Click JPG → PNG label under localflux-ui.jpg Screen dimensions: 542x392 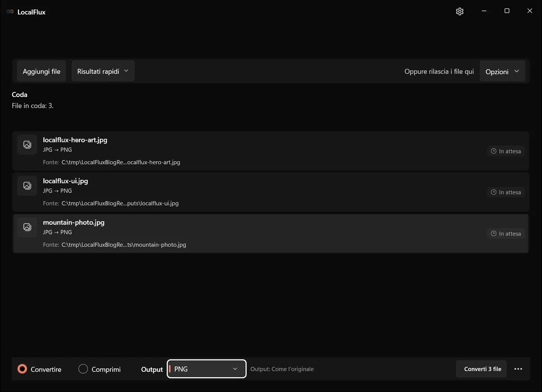click(x=57, y=190)
